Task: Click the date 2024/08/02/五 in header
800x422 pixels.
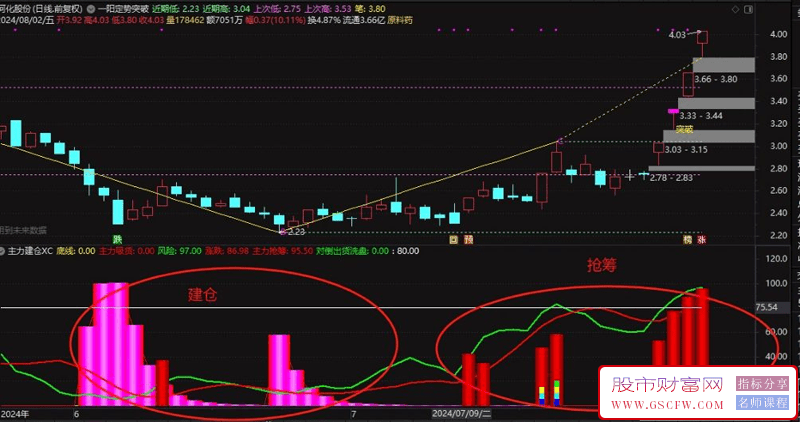Action: 27,20
